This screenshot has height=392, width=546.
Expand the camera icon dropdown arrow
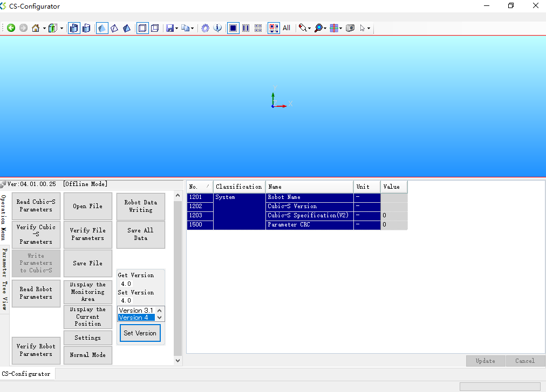coord(369,27)
